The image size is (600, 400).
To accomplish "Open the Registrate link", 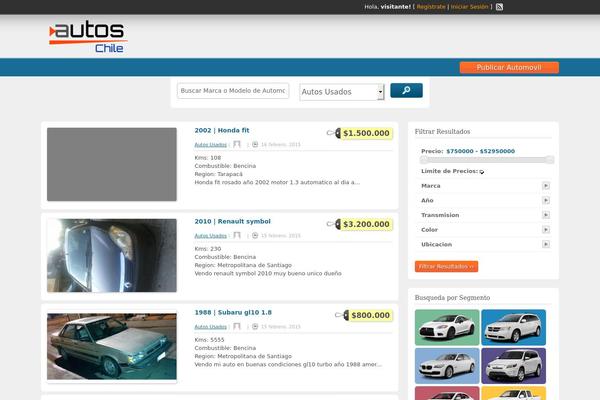I will tap(431, 7).
